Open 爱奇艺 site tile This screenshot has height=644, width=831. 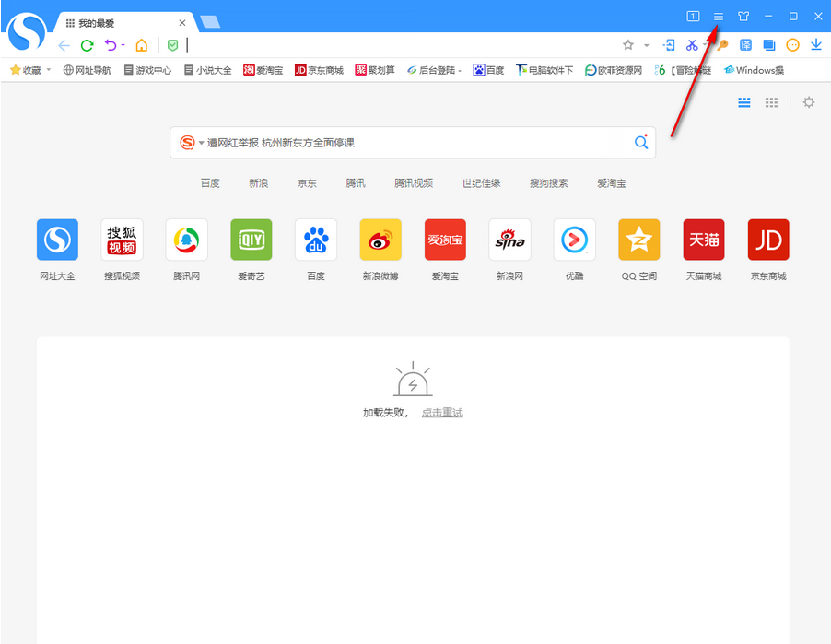[x=252, y=240]
